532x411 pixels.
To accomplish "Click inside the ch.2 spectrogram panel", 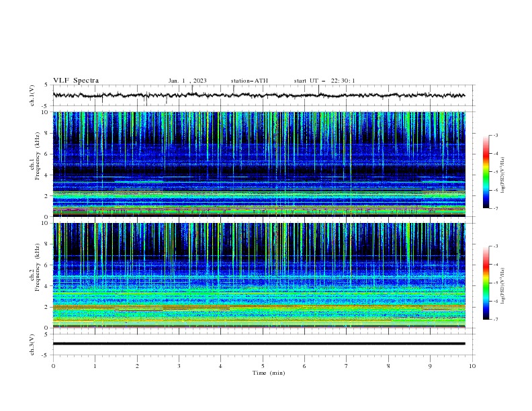I will coord(259,275).
